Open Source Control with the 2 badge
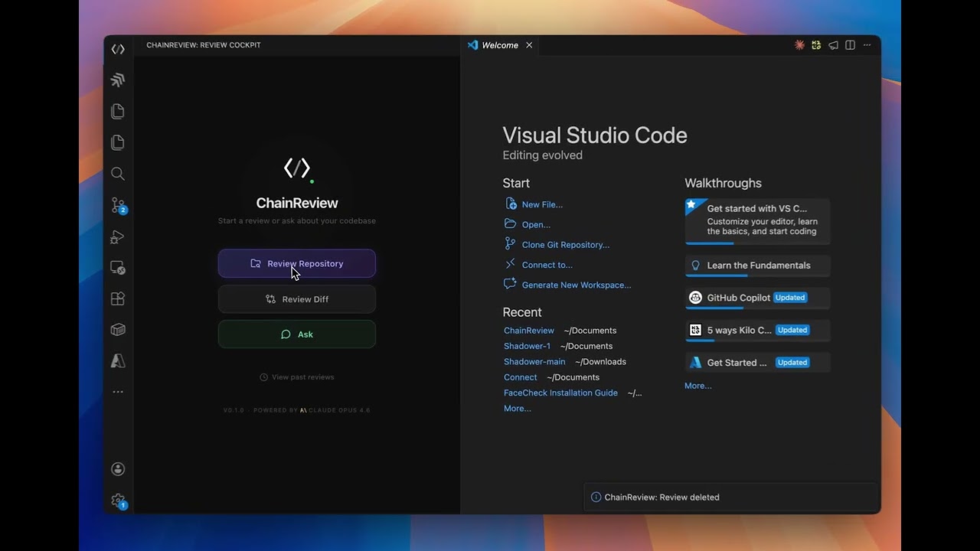The height and width of the screenshot is (551, 980). tap(118, 205)
